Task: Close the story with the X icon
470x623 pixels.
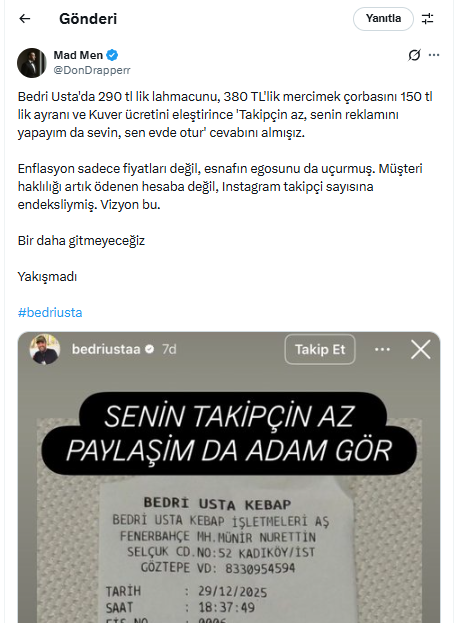Action: coord(421,350)
